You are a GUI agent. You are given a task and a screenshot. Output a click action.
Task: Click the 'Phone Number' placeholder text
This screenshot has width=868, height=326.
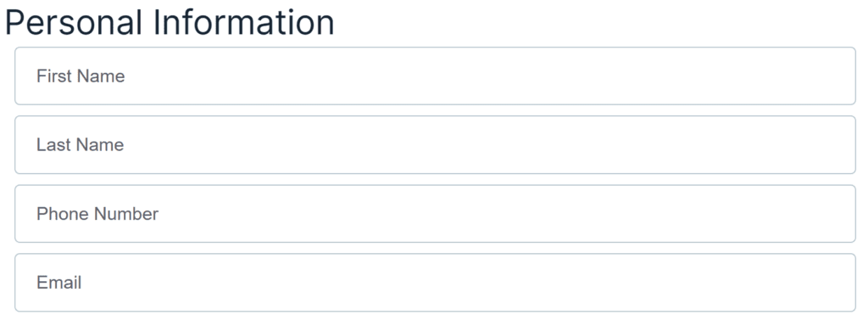(x=97, y=213)
